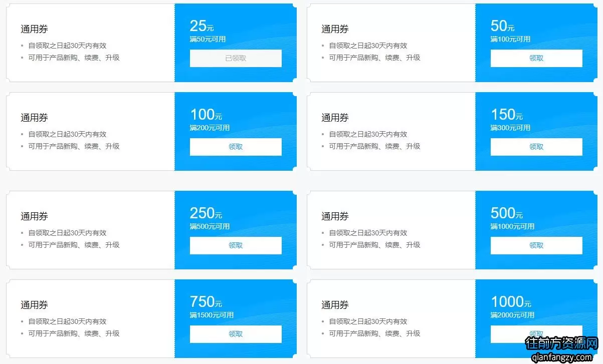Click the 通用券 title on the 500元 coupon

[335, 216]
